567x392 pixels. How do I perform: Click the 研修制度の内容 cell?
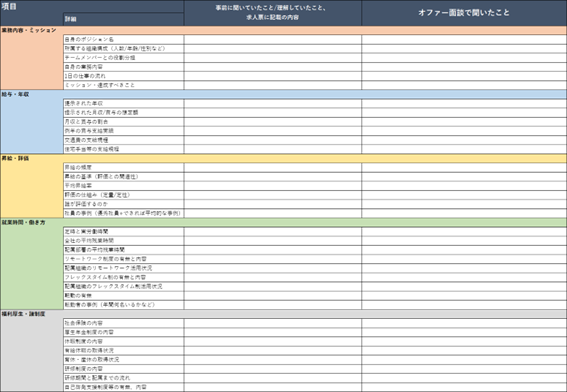pyautogui.click(x=123, y=368)
